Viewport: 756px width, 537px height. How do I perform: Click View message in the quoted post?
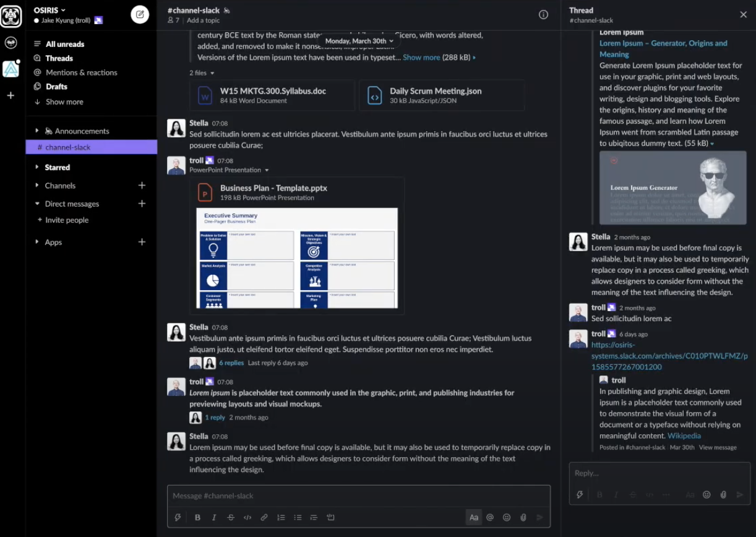click(x=718, y=447)
